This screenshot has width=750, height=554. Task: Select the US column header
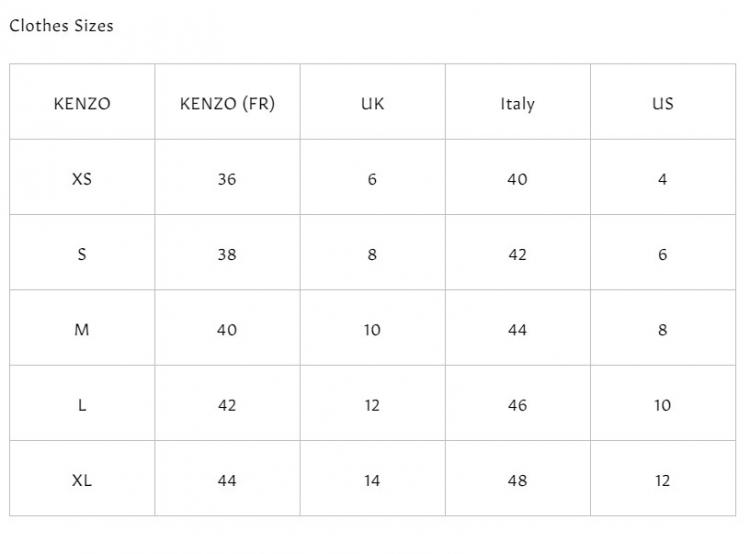pyautogui.click(x=662, y=103)
